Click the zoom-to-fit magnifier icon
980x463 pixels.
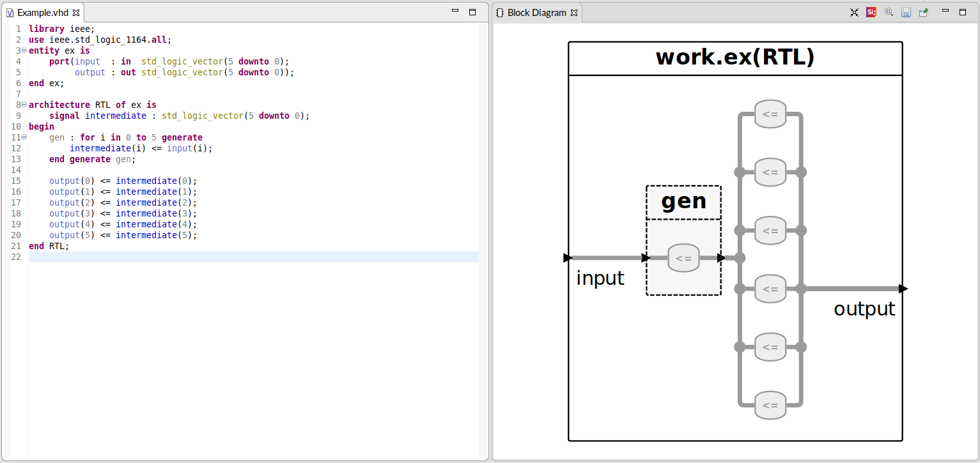tap(889, 12)
